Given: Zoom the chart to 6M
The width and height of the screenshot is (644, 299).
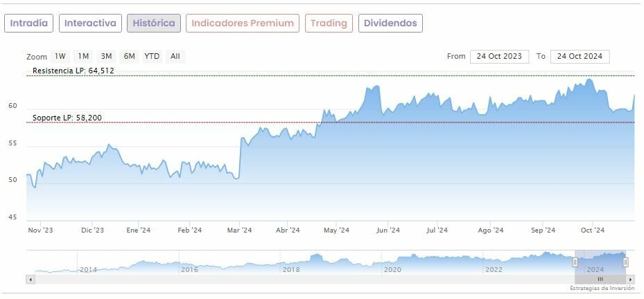Looking at the screenshot, I should click(129, 57).
